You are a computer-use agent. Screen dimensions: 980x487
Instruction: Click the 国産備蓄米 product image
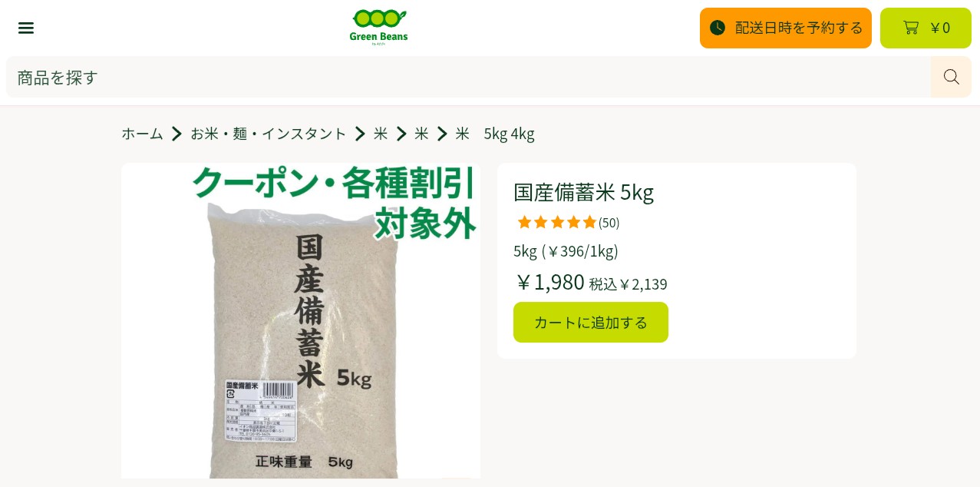point(301,321)
